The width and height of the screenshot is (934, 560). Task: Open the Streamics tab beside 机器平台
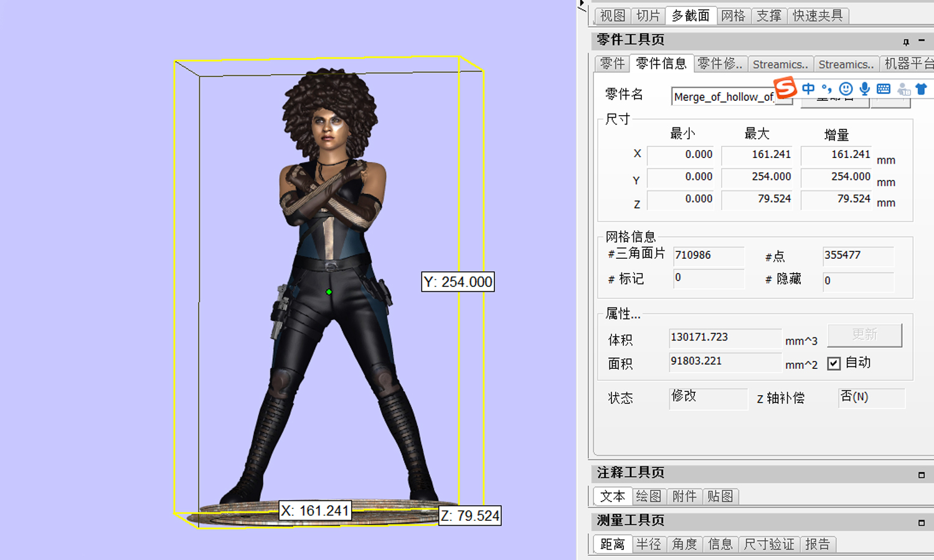click(846, 64)
